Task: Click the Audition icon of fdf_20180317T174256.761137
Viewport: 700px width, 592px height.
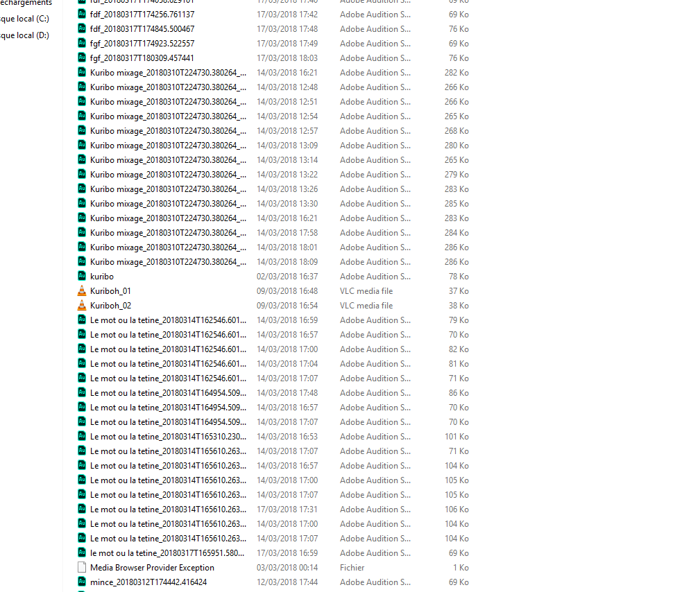Action: 82,14
